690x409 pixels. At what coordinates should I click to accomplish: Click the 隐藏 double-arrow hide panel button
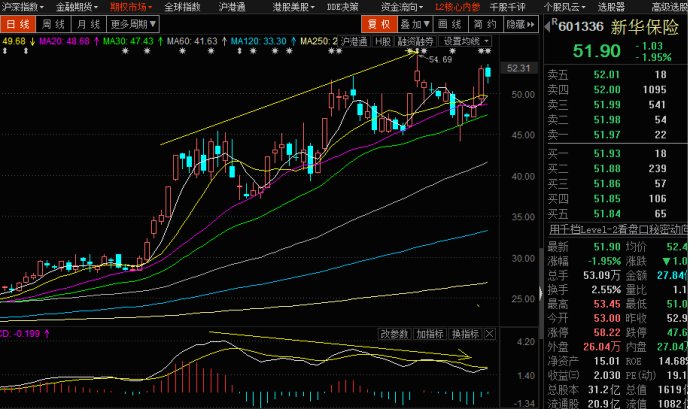(520, 23)
